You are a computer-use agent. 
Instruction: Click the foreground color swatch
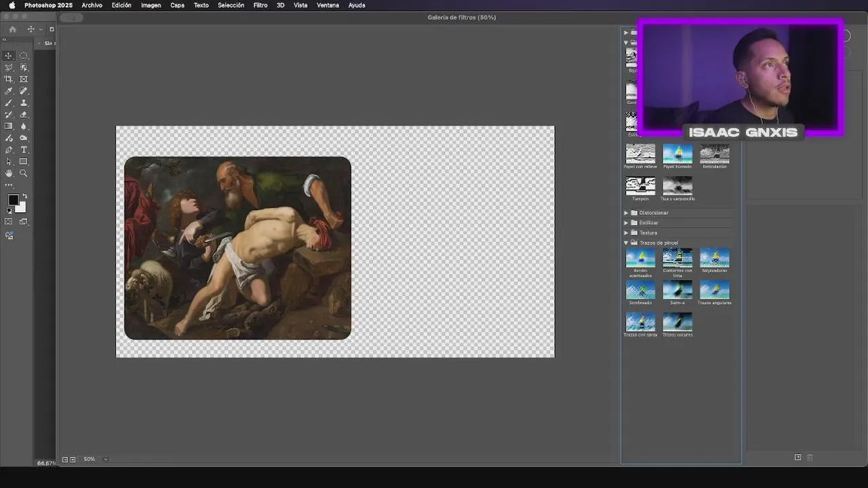pyautogui.click(x=13, y=200)
